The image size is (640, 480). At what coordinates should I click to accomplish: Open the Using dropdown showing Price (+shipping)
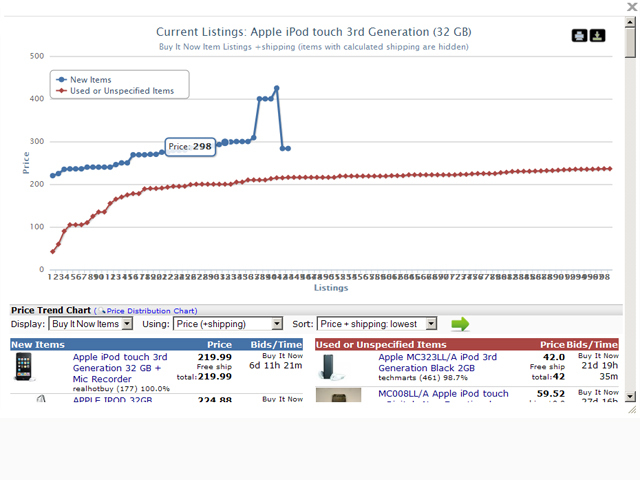[228, 324]
